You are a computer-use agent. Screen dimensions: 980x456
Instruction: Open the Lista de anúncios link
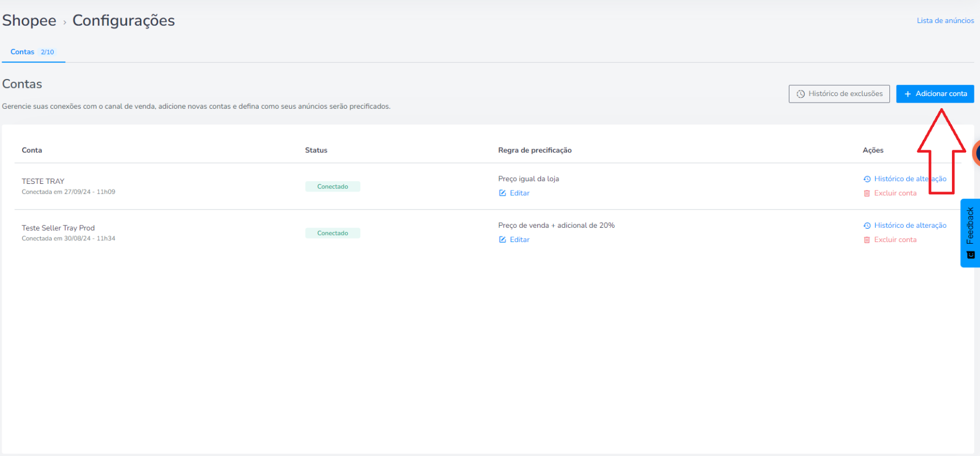tap(945, 21)
